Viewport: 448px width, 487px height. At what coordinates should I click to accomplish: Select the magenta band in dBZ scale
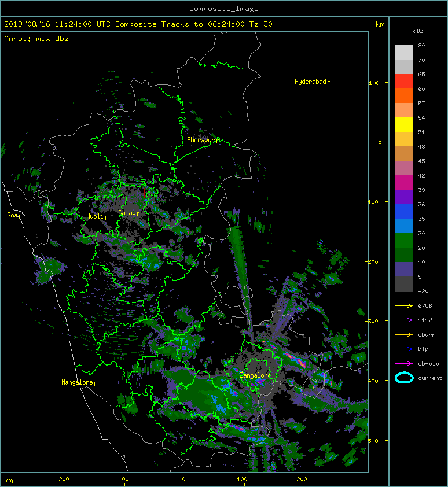point(404,183)
